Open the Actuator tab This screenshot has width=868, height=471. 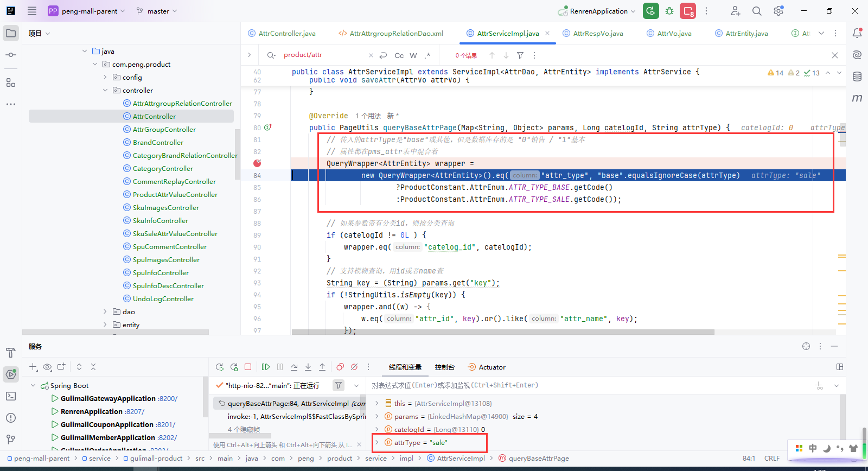coord(487,367)
